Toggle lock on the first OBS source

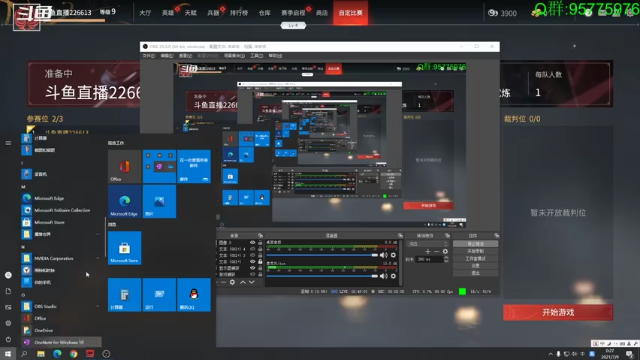pyautogui.click(x=260, y=242)
